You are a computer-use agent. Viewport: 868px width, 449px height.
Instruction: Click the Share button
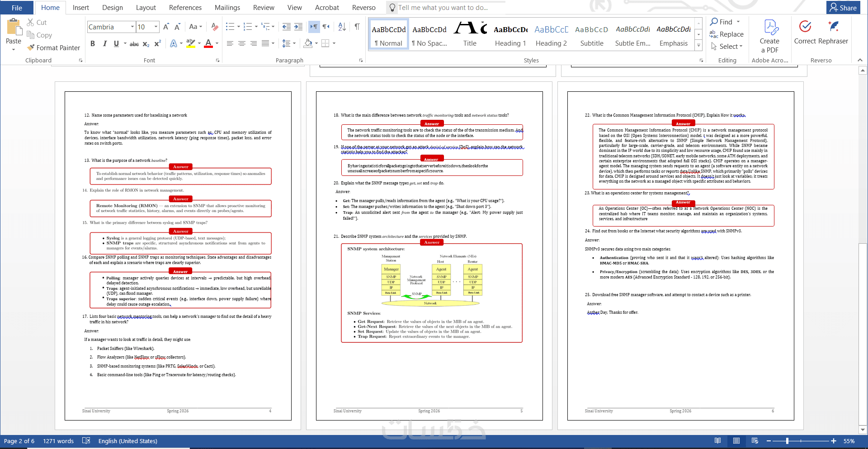[843, 8]
